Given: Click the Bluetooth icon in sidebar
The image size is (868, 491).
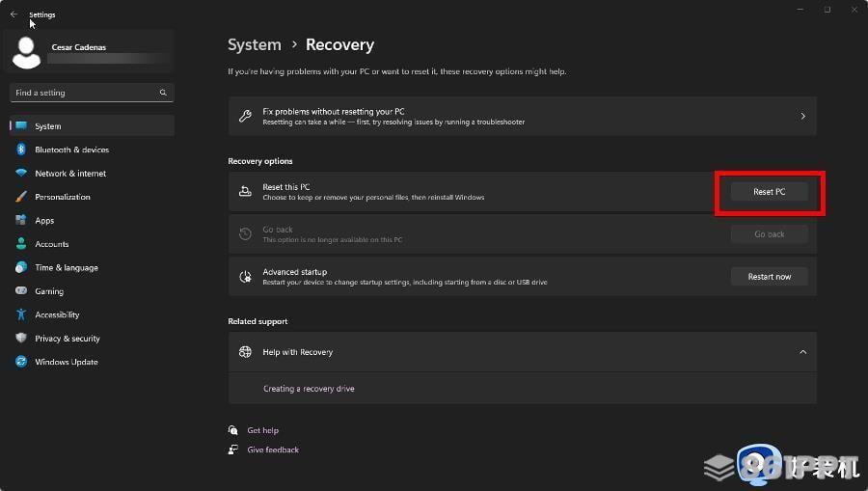Looking at the screenshot, I should pos(21,150).
